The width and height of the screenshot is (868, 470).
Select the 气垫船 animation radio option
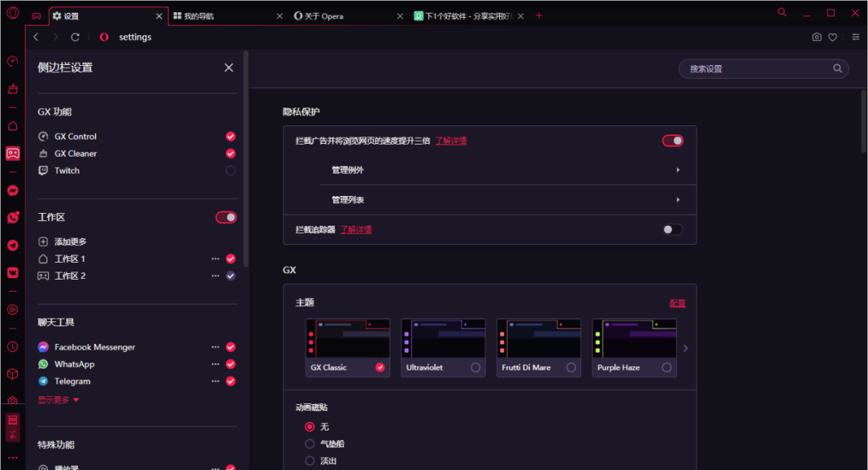(x=309, y=443)
